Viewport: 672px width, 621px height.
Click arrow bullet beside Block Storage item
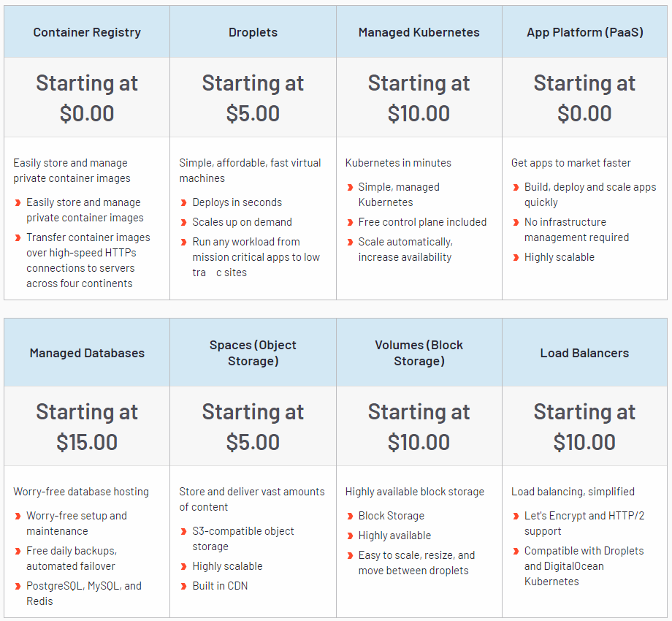[349, 517]
